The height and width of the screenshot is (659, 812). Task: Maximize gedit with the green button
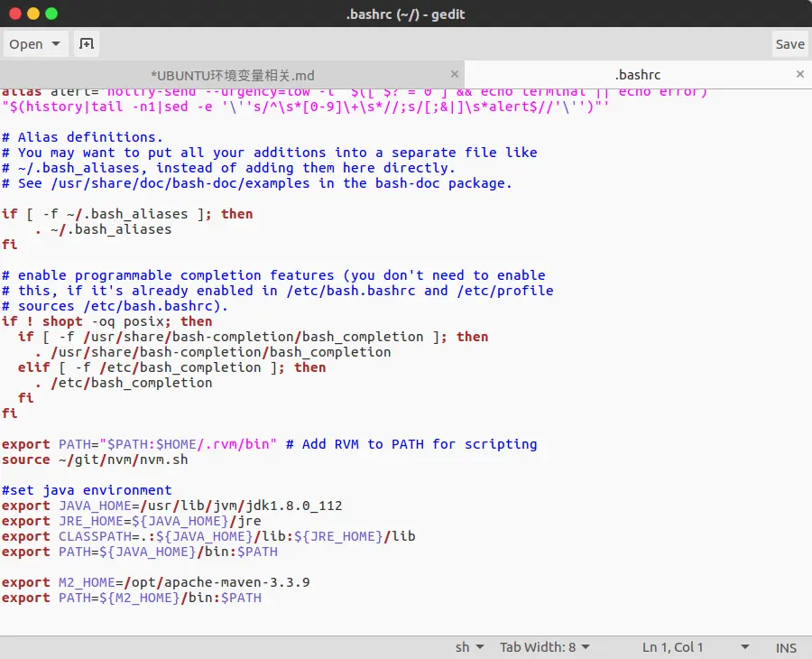click(51, 14)
